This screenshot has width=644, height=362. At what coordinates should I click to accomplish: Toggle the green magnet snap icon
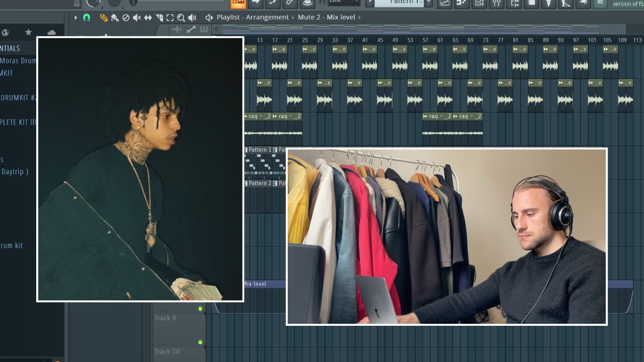pos(87,18)
